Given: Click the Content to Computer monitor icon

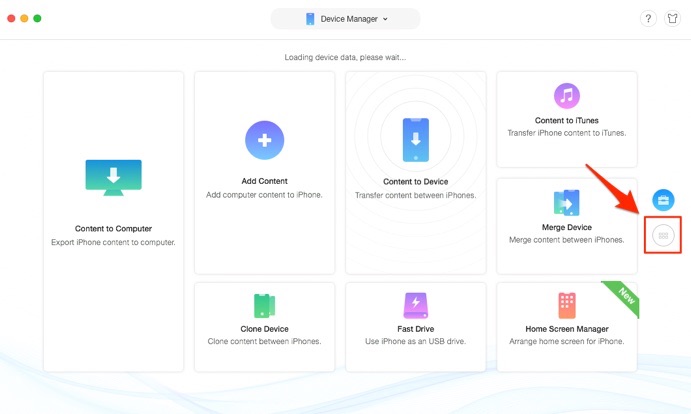Looking at the screenshot, I should pos(114,178).
